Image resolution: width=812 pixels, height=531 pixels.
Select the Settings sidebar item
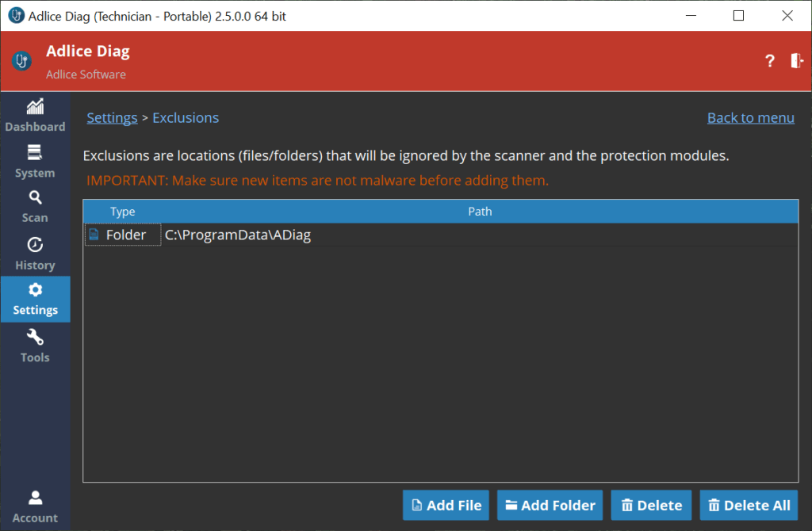click(x=35, y=299)
